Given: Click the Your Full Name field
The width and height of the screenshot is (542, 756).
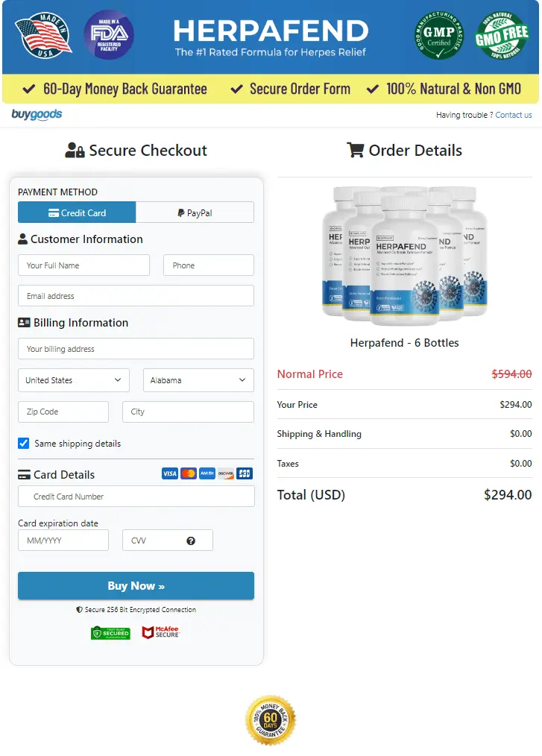Looking at the screenshot, I should click(83, 265).
